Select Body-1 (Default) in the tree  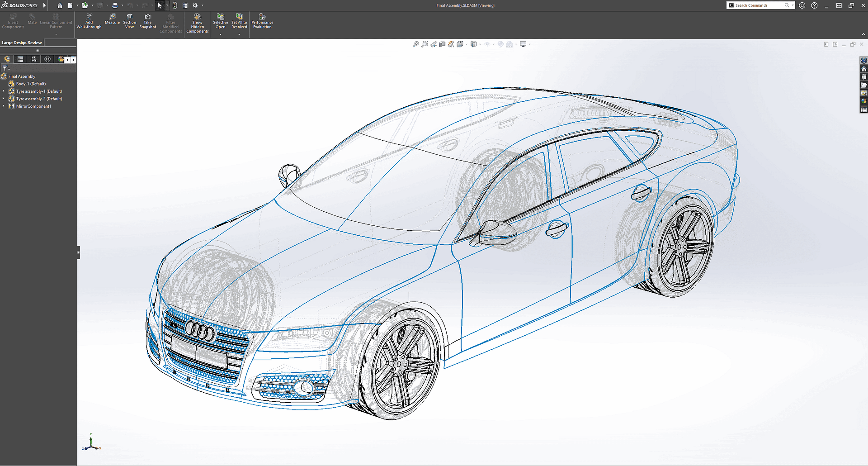click(x=31, y=84)
